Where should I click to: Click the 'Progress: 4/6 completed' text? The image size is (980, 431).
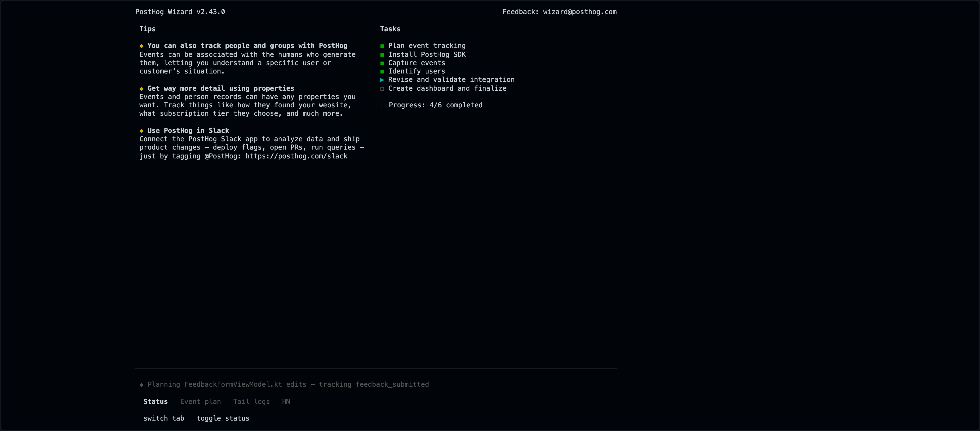[x=436, y=105]
